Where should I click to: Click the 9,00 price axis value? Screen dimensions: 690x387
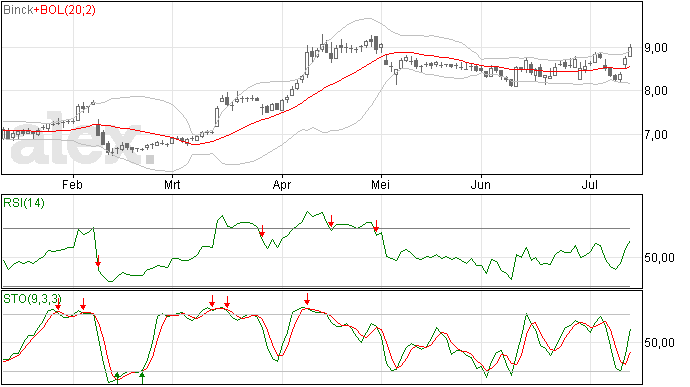[656, 48]
